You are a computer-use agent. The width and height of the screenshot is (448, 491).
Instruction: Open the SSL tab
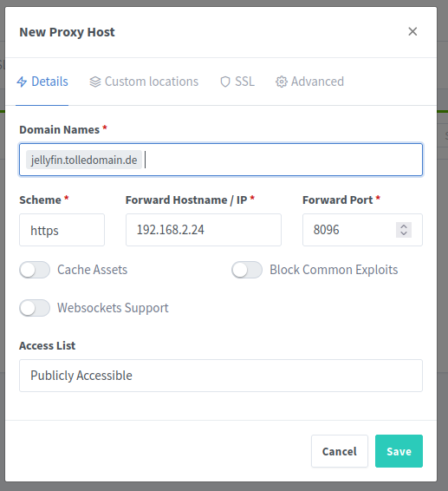(x=237, y=82)
